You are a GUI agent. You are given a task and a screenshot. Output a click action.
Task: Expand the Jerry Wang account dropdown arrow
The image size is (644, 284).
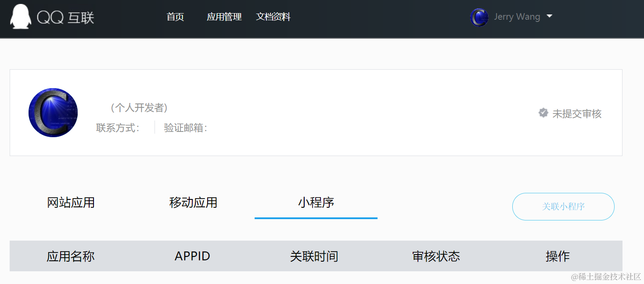coord(549,17)
